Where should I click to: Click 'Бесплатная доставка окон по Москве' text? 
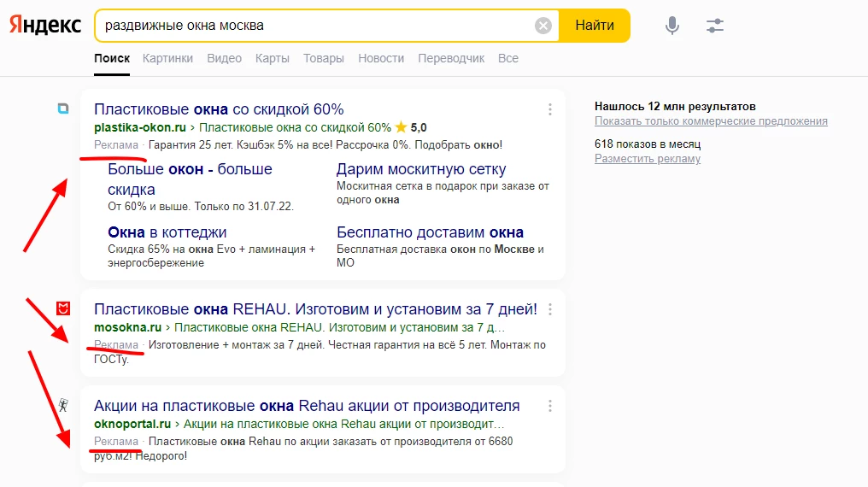pyautogui.click(x=440, y=255)
